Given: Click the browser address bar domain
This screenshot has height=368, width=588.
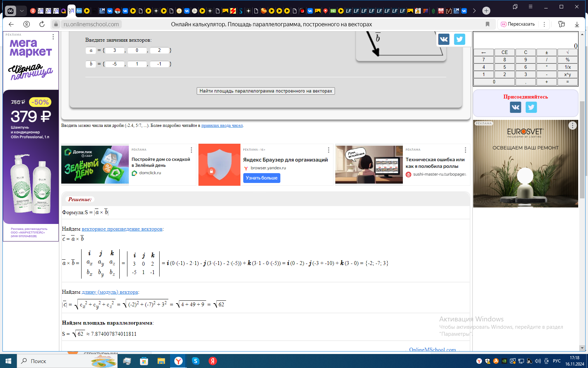Looking at the screenshot, I should pyautogui.click(x=91, y=24).
